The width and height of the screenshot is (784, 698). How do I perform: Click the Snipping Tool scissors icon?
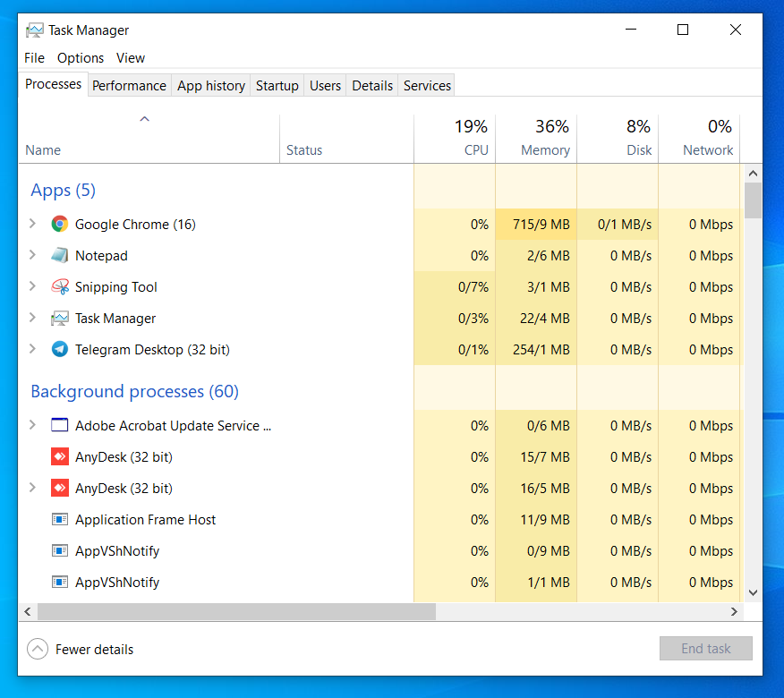60,287
